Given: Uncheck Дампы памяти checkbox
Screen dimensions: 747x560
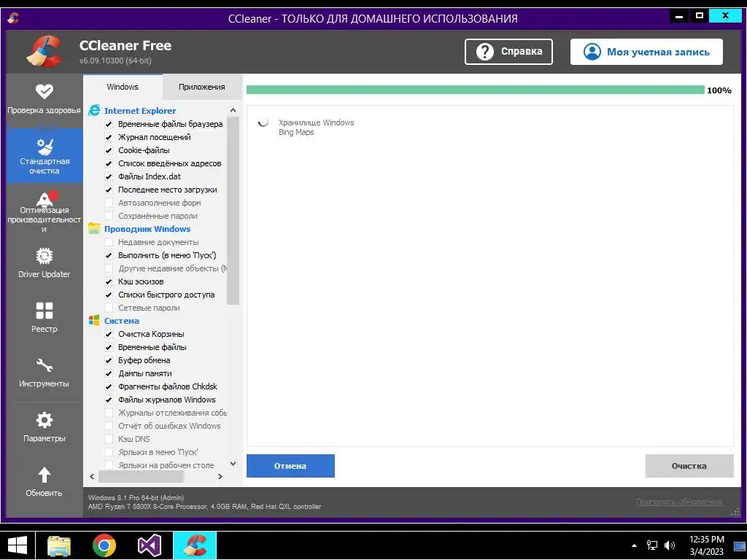Looking at the screenshot, I should [109, 373].
